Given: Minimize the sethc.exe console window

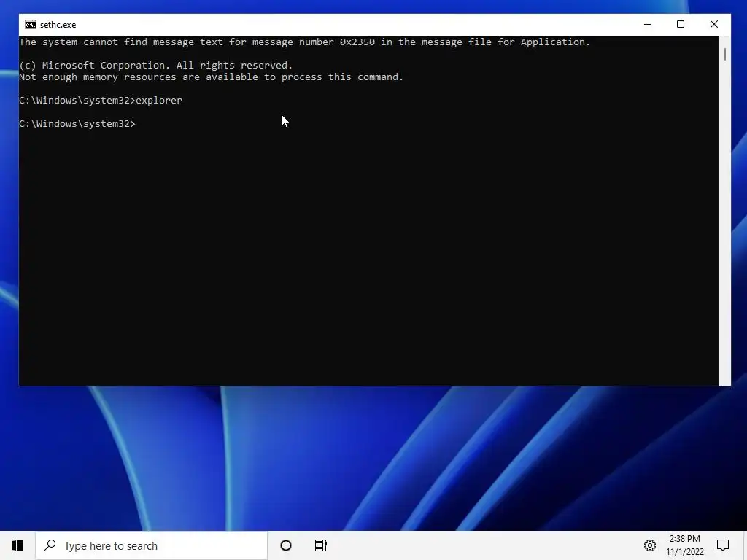Looking at the screenshot, I should tap(648, 24).
